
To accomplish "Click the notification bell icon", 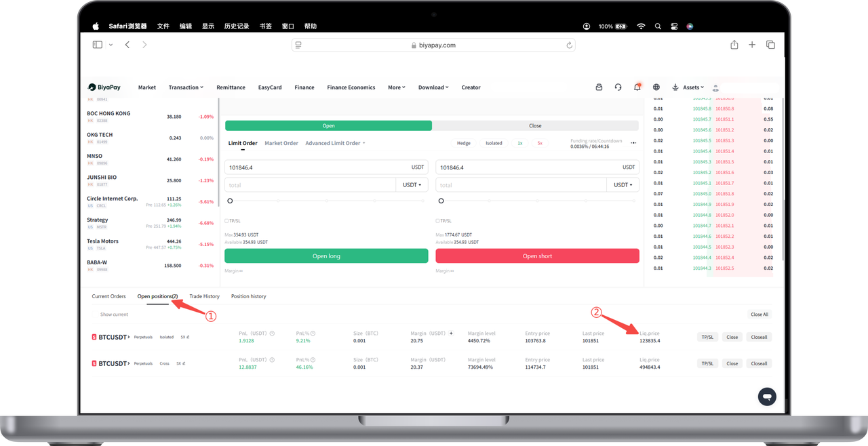I will pyautogui.click(x=637, y=87).
